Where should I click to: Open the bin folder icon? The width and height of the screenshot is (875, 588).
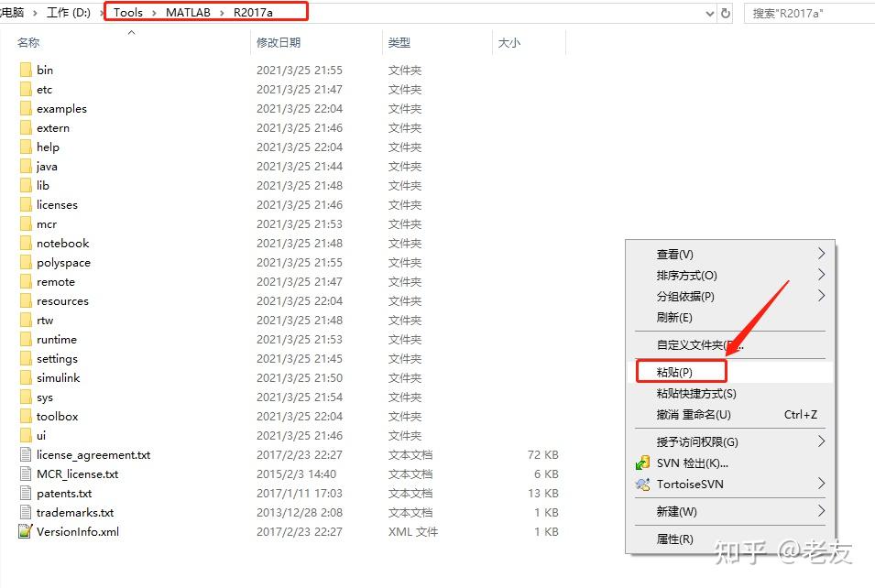25,70
